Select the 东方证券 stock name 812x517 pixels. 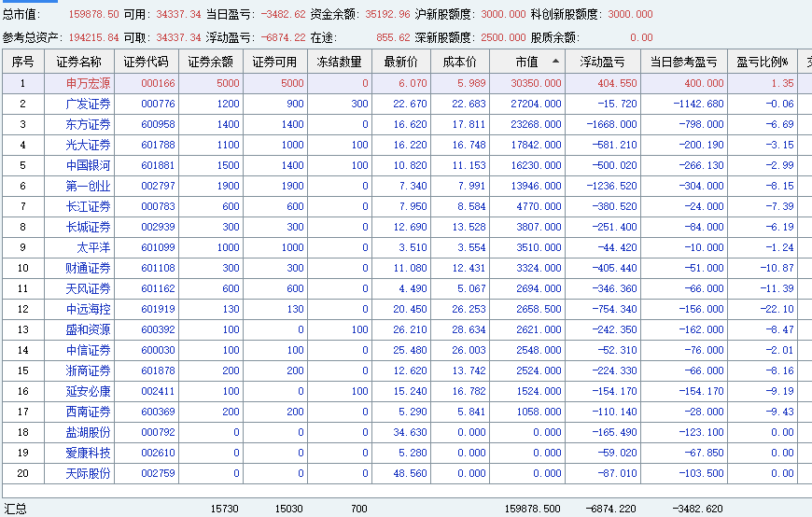tap(88, 124)
